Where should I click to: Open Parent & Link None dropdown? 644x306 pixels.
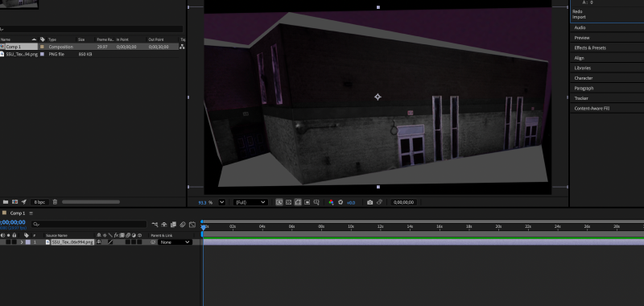[x=175, y=242]
